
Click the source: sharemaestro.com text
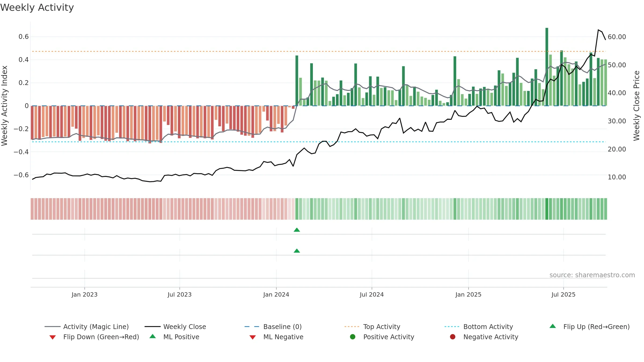coord(592,275)
